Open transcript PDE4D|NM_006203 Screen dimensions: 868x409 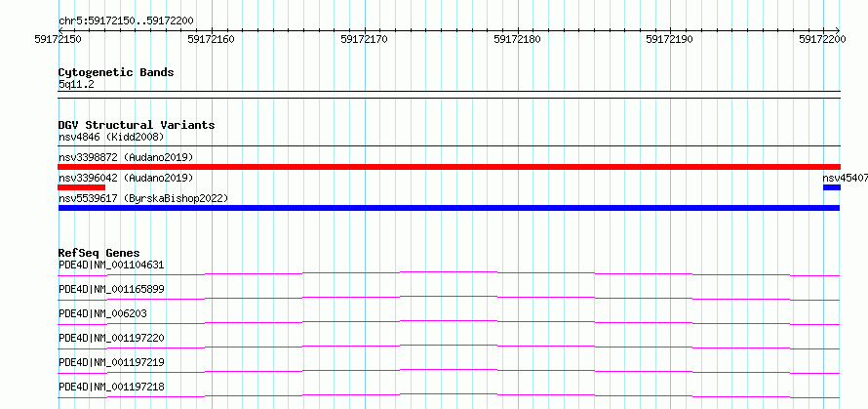pyautogui.click(x=102, y=313)
